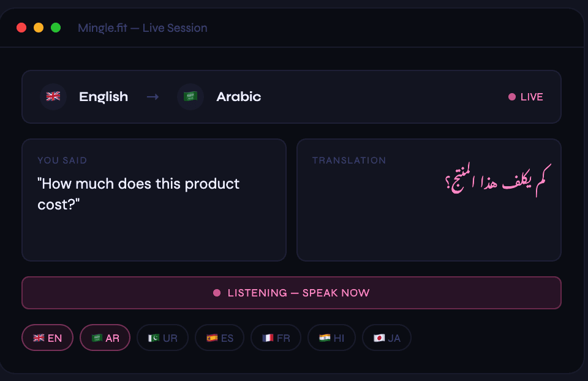Pick the JA Japanese language chip
Screen dimensions: 588x381
coord(386,338)
